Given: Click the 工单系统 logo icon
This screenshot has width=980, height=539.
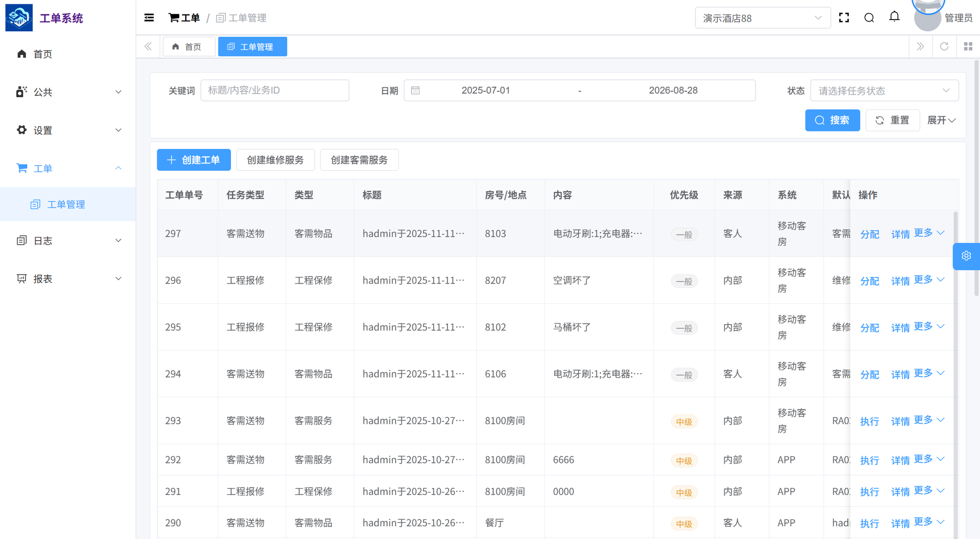Looking at the screenshot, I should pyautogui.click(x=19, y=18).
